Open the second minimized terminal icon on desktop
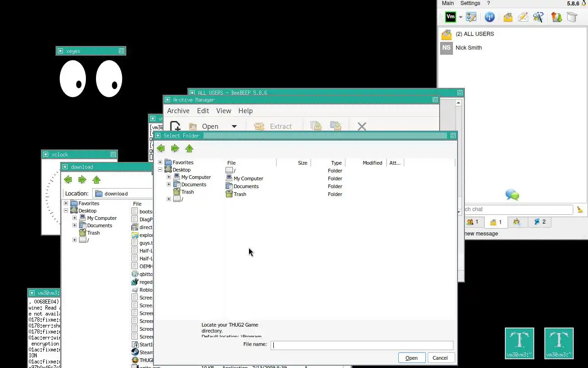The height and width of the screenshot is (368, 588). coord(559,343)
